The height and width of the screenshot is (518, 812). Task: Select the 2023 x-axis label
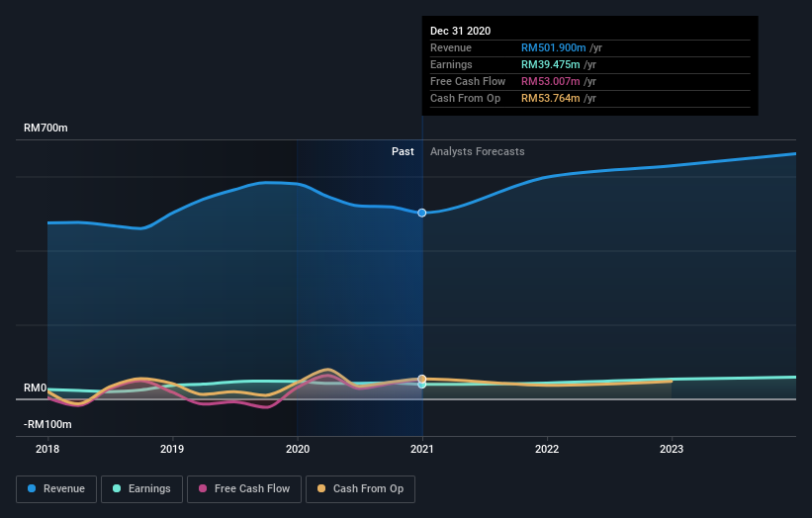[x=672, y=449]
